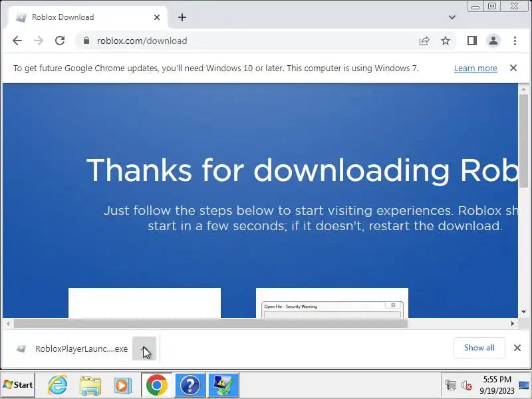Image resolution: width=532 pixels, height=399 pixels.
Task: Open the tab search chevron
Action: click(452, 17)
